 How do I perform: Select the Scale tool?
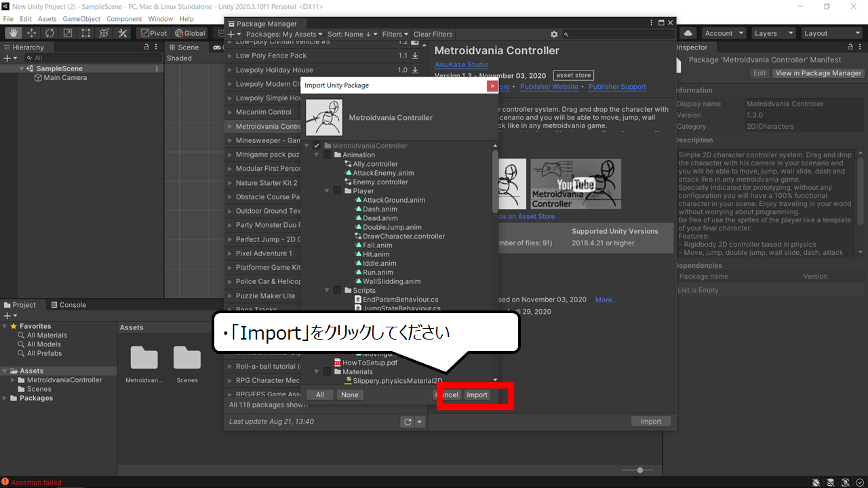pyautogui.click(x=68, y=33)
